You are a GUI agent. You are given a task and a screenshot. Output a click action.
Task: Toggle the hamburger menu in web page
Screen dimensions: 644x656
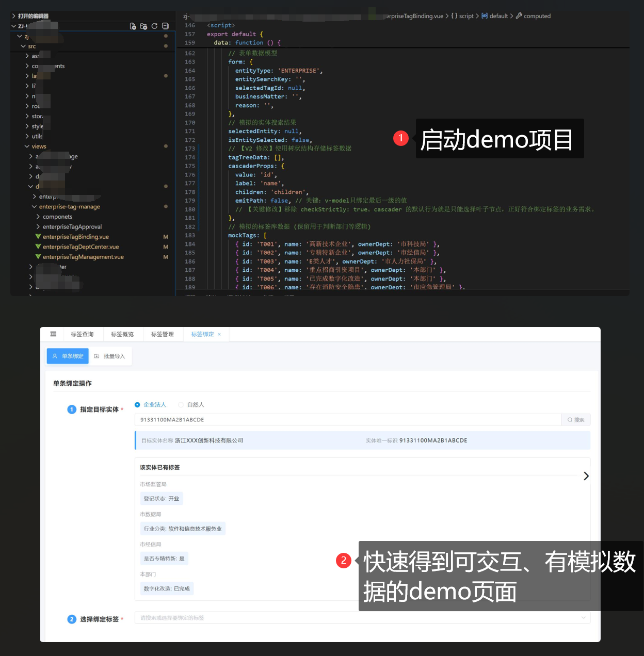point(53,334)
